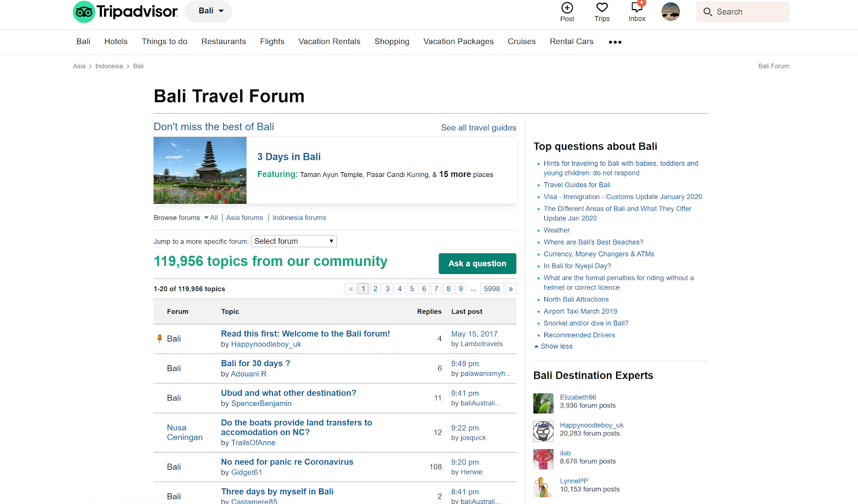Screen dimensions: 858x504
Task: Click Indonesia in the breadcrumb
Action: click(109, 66)
